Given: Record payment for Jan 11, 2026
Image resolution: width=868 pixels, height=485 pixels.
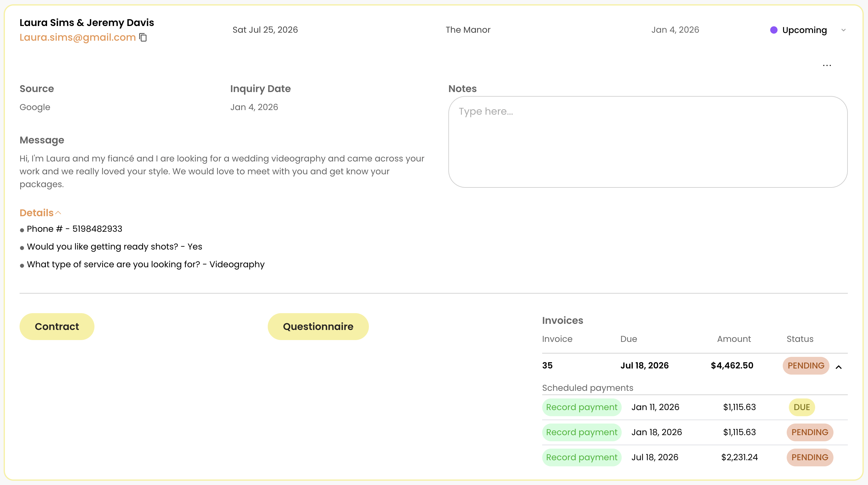Looking at the screenshot, I should click(x=581, y=407).
